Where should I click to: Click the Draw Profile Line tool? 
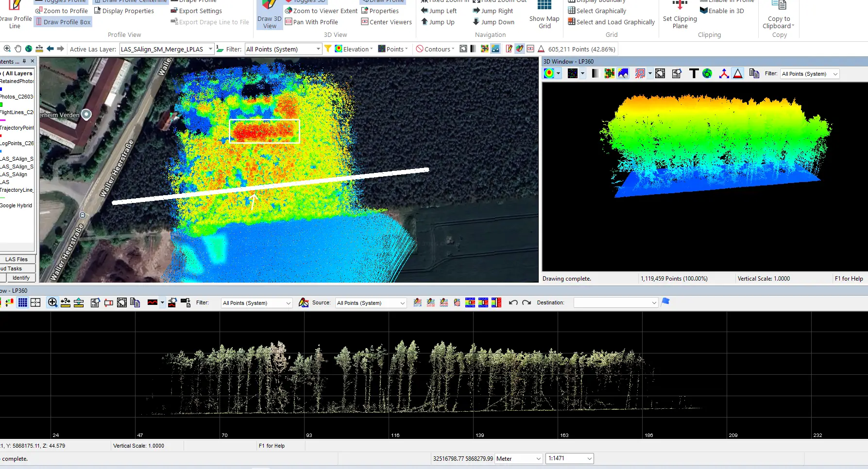pos(15,15)
